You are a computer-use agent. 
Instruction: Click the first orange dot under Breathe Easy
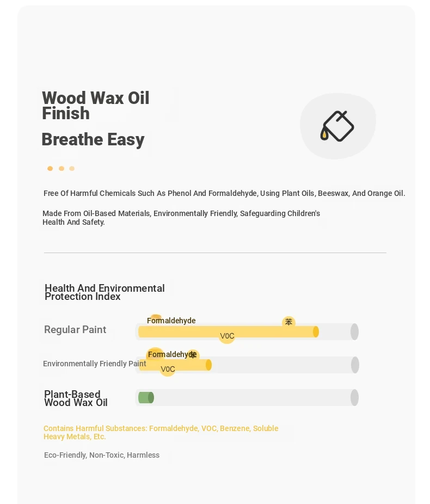tap(50, 168)
